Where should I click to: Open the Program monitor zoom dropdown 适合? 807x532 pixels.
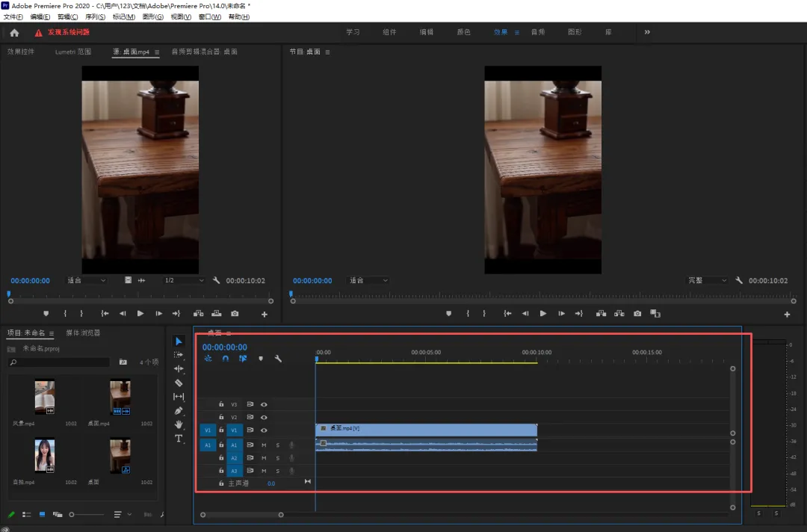coord(369,280)
